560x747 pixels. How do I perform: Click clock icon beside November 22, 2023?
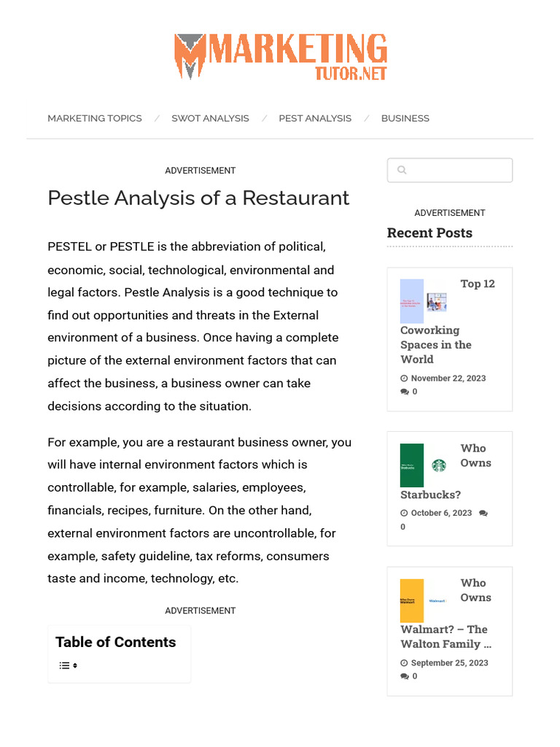point(405,379)
